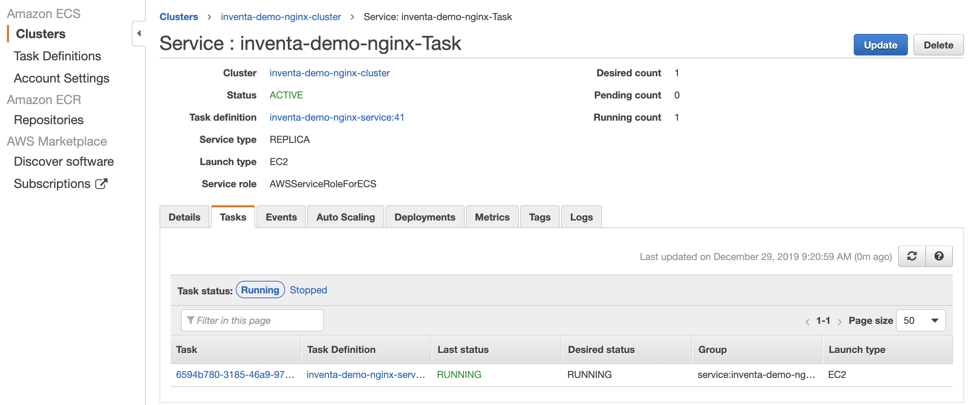Open the Events tab
The image size is (980, 405).
(x=281, y=217)
